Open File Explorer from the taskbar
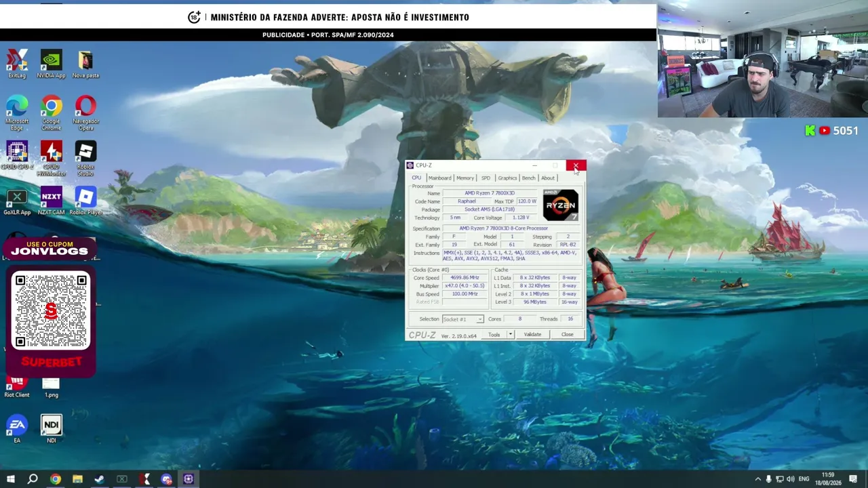868x488 pixels. pos(77,479)
